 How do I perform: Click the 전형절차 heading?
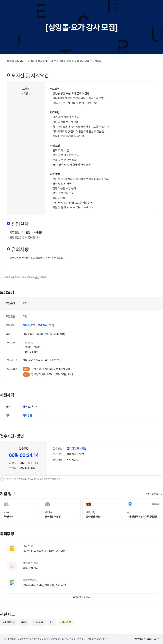(20, 224)
